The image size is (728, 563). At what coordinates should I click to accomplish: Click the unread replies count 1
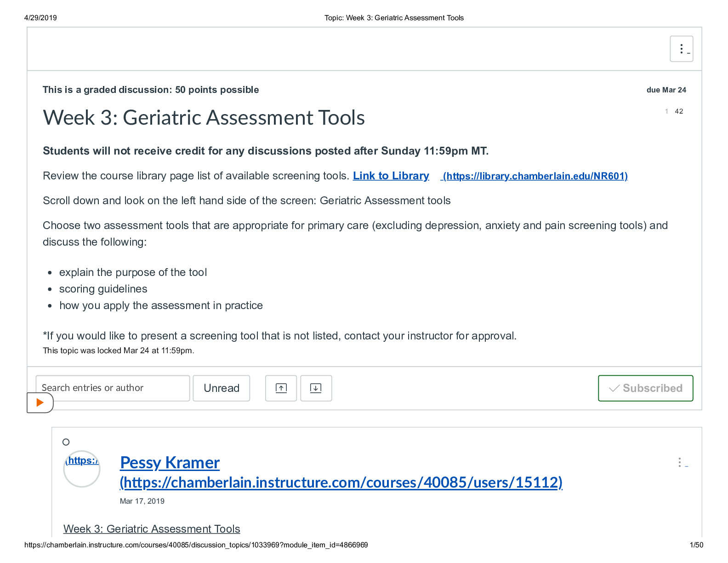[666, 111]
